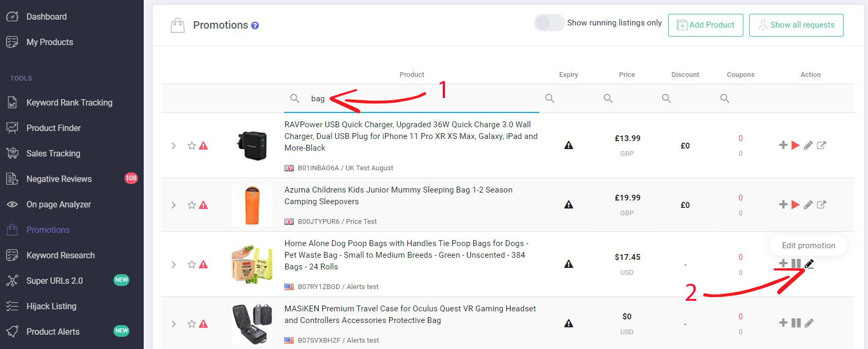Edit the RAVPower charger promotion
Image resolution: width=868 pixels, height=349 pixels.
[x=808, y=145]
